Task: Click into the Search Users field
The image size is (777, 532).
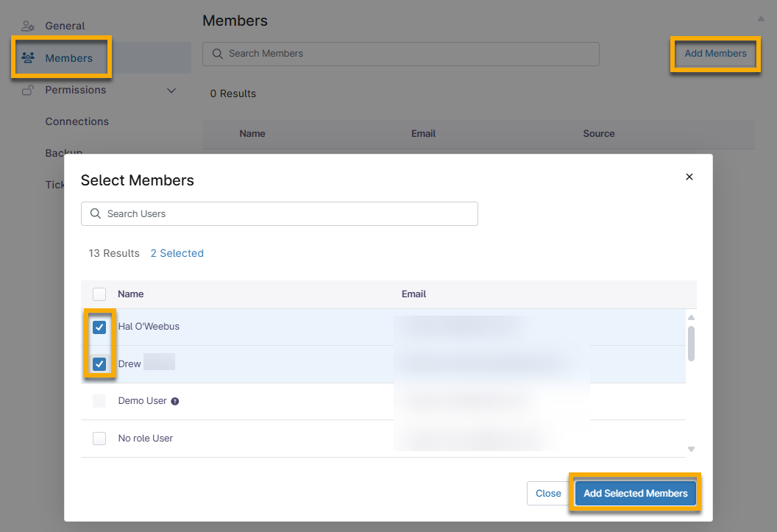Action: point(287,213)
